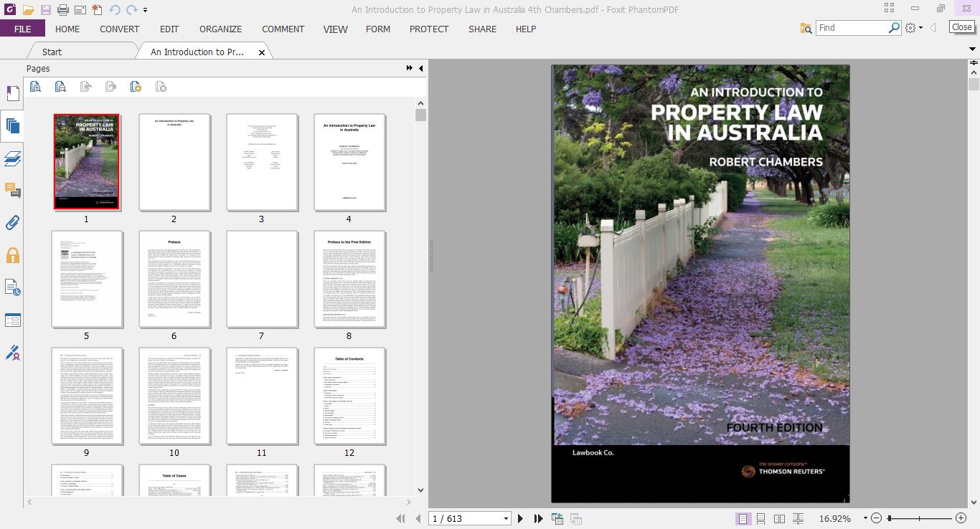Open the Digital Signatures panel icon
Screen dimensions: 980x529
point(12,353)
